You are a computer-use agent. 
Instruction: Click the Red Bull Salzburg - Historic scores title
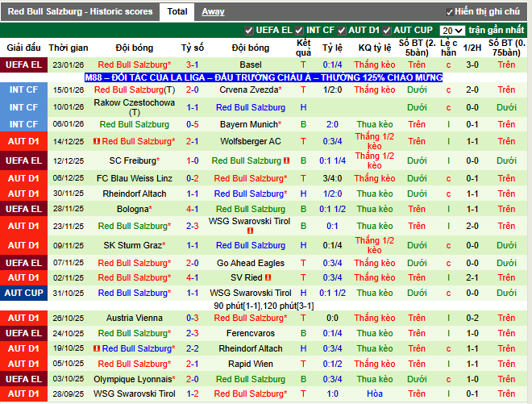tap(80, 11)
